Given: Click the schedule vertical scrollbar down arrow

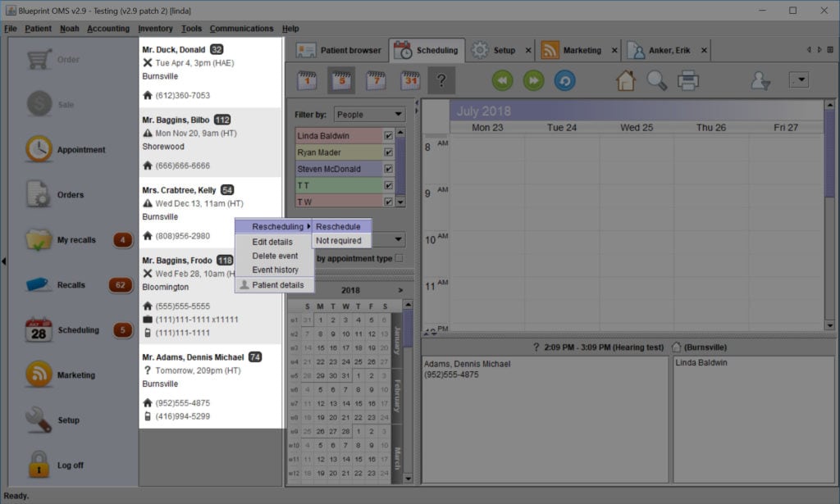Looking at the screenshot, I should (830, 325).
